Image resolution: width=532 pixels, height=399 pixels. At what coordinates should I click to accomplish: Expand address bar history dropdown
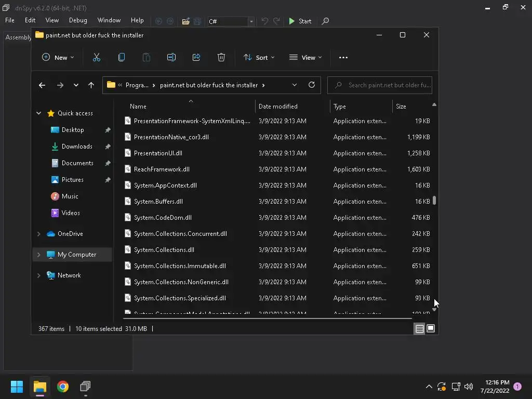(x=295, y=85)
